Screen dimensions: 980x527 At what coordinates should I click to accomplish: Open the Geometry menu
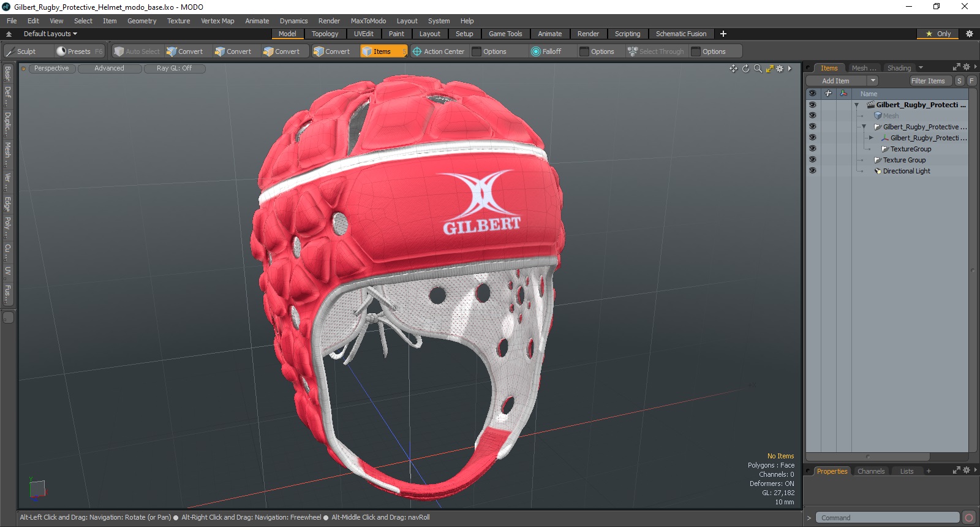pyautogui.click(x=141, y=21)
